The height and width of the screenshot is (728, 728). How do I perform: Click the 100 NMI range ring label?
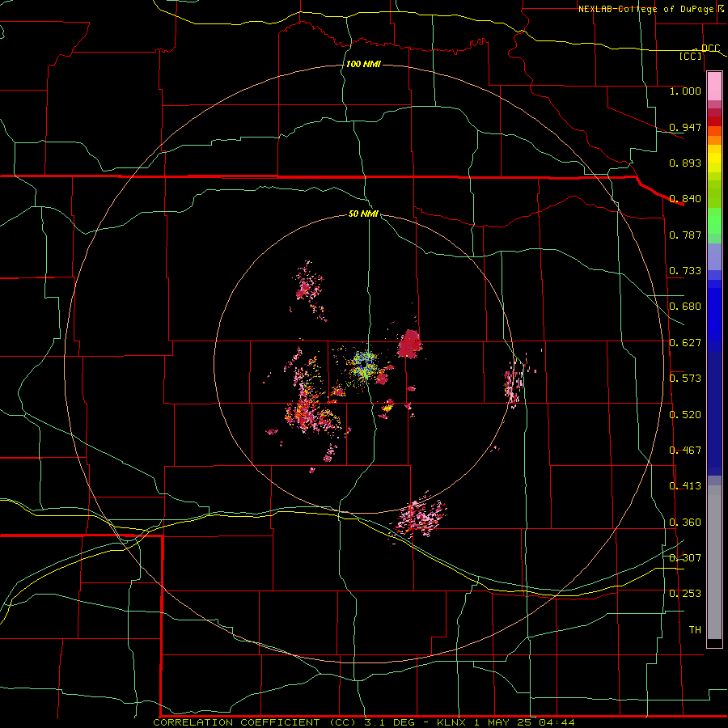(x=363, y=64)
